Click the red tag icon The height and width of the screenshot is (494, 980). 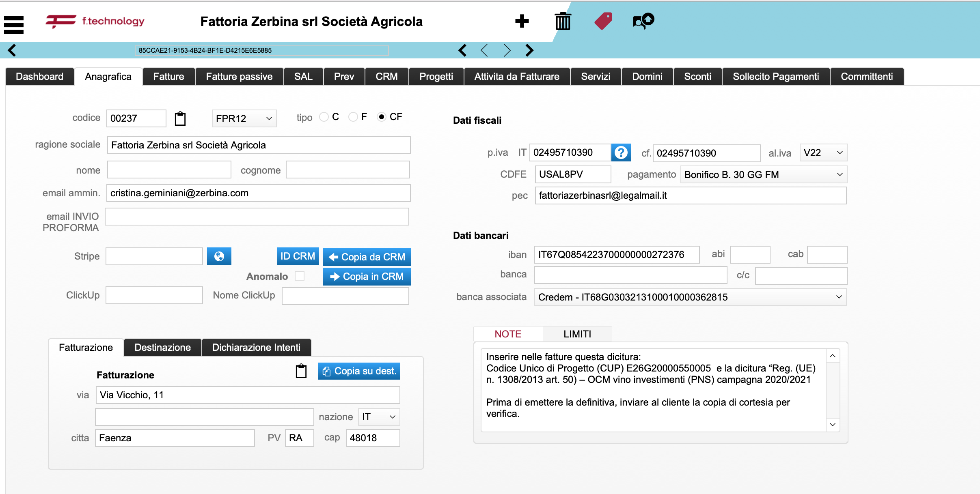tap(603, 21)
